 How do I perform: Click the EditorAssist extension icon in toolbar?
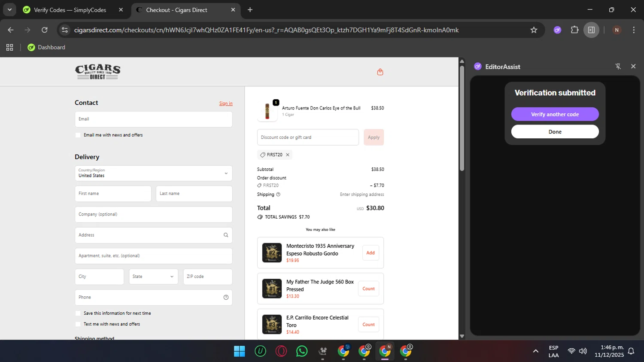tap(557, 30)
